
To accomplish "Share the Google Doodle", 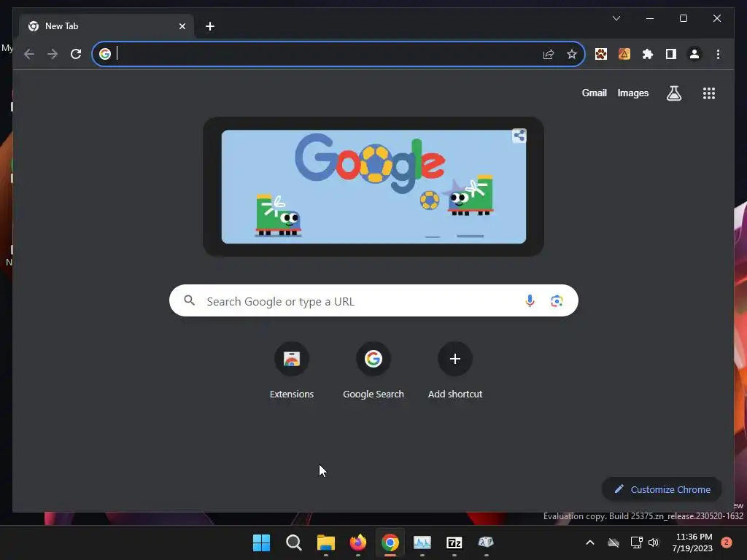I will [x=519, y=136].
